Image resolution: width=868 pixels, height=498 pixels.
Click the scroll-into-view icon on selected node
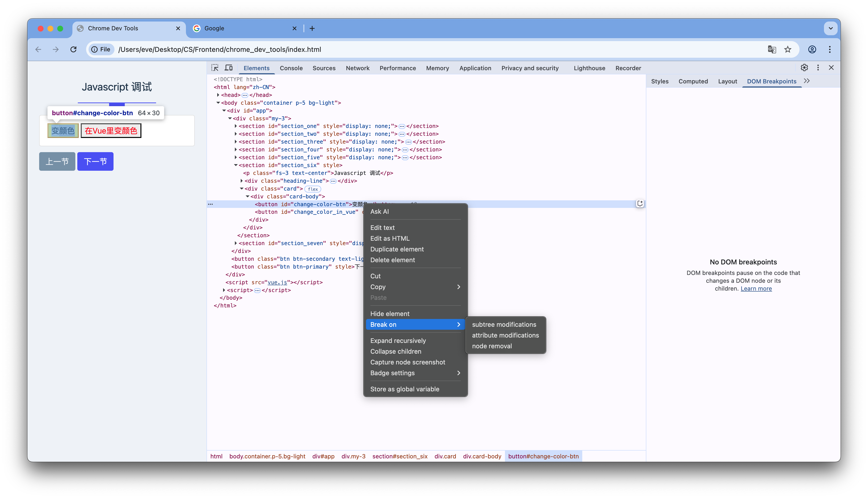click(x=640, y=204)
